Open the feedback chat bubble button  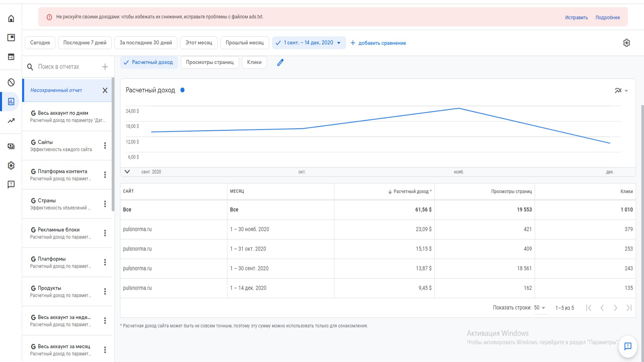point(628,346)
